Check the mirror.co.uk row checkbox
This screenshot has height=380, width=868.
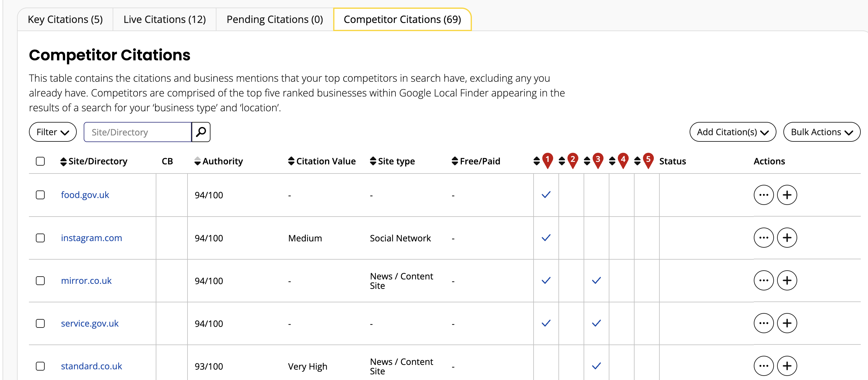[x=41, y=281]
